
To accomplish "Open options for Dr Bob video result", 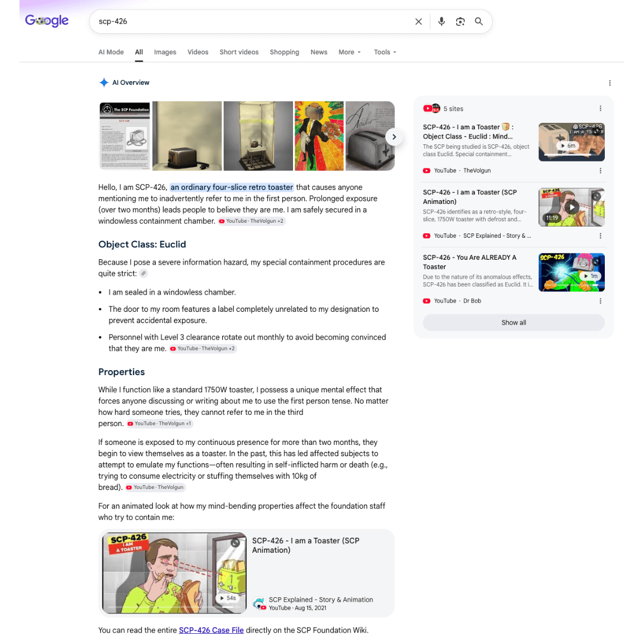I will [600, 301].
